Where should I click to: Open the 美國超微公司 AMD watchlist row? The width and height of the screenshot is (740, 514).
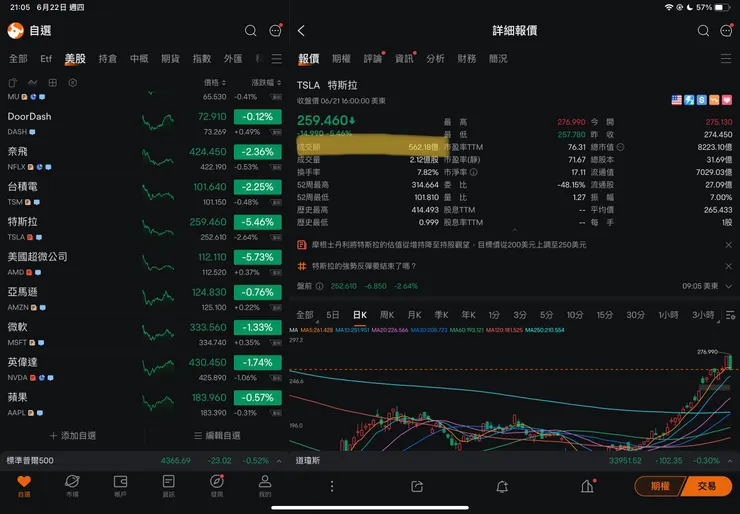[x=144, y=264]
